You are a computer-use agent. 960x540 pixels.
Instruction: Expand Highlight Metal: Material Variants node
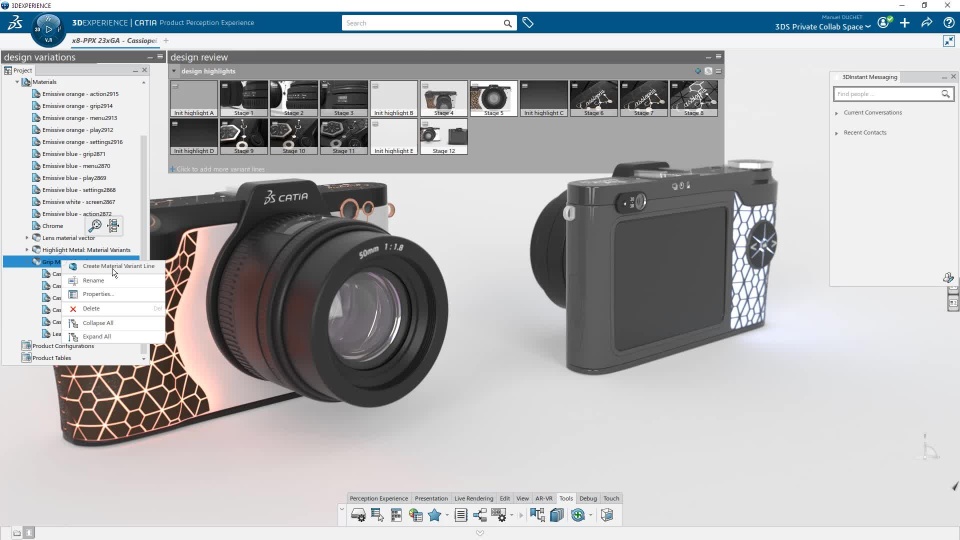[27, 250]
